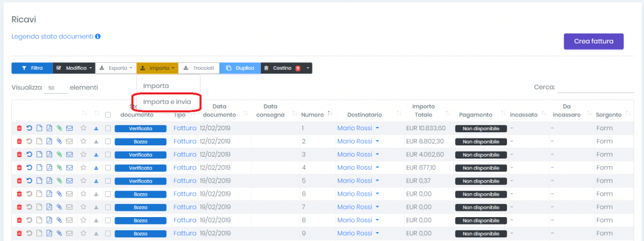Click the Cerca search field
This screenshot has height=241, width=644.
[595, 87]
